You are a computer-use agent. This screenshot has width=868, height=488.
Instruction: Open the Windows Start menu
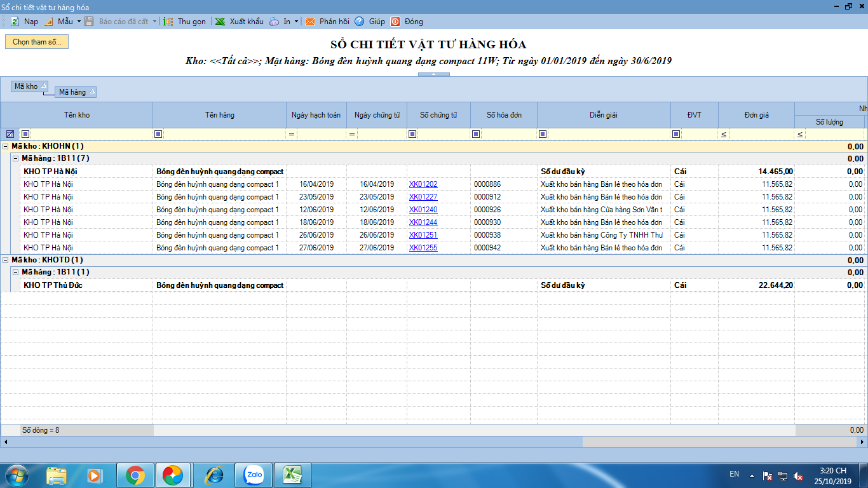[x=17, y=475]
